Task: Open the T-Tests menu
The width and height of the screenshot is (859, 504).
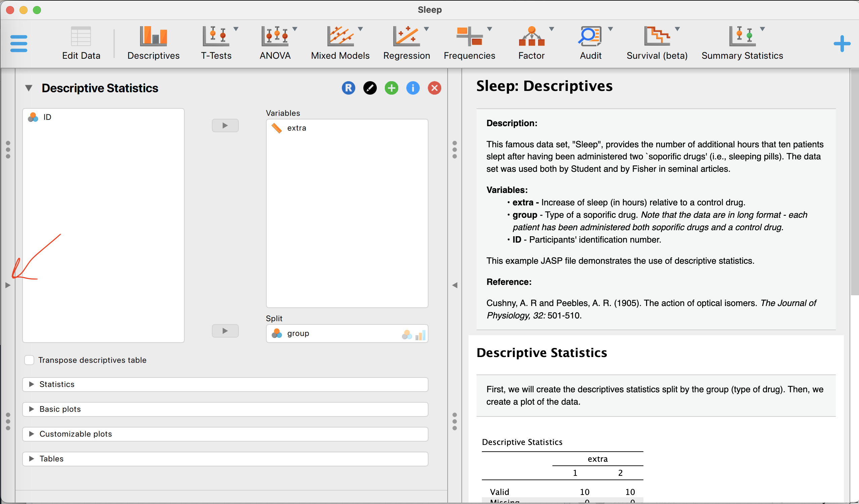Action: [216, 43]
